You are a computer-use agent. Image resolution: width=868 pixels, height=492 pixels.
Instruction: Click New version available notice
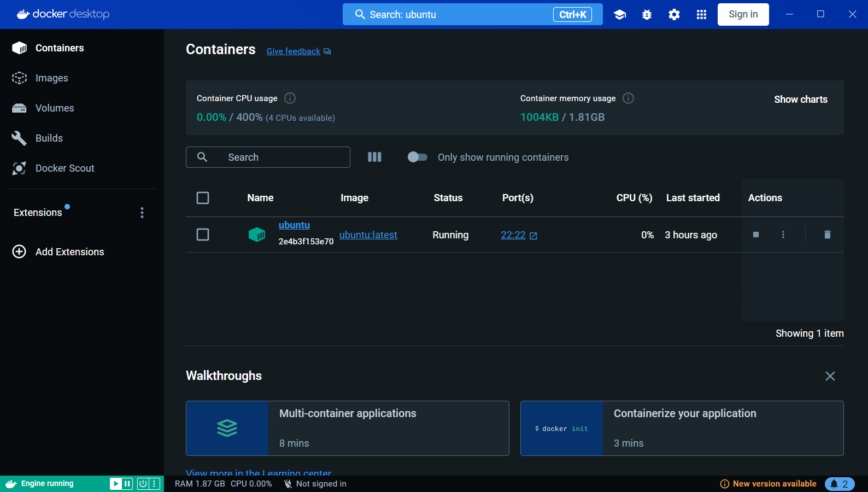pyautogui.click(x=775, y=484)
